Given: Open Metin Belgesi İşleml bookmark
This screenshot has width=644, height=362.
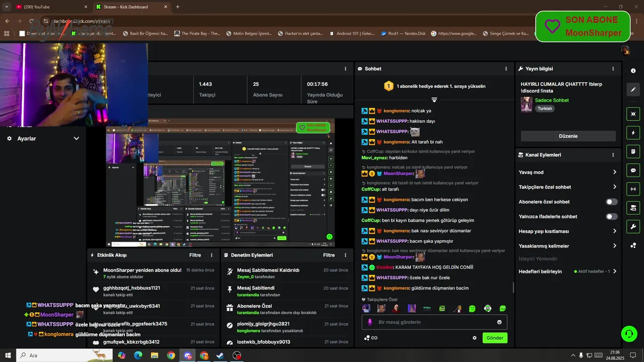Looking at the screenshot, I should point(249,34).
